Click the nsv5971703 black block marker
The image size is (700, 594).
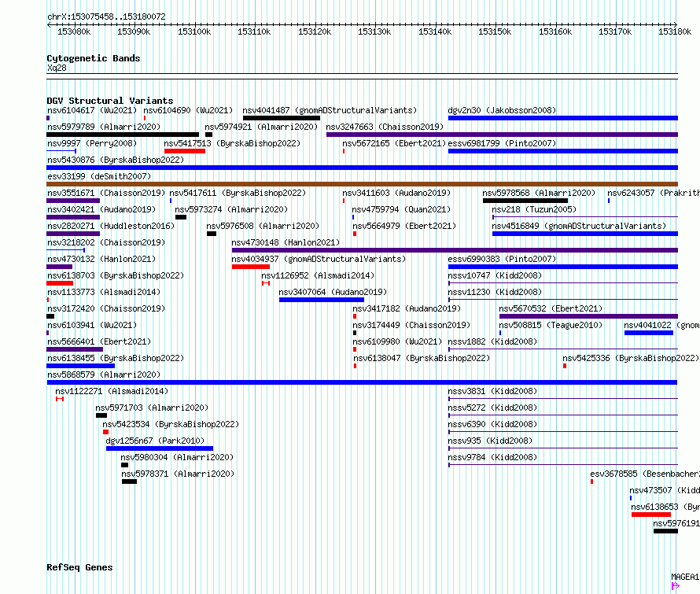[x=101, y=415]
